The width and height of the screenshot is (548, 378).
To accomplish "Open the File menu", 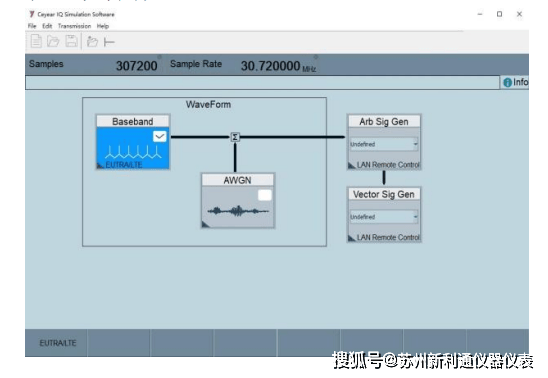I will click(x=32, y=26).
